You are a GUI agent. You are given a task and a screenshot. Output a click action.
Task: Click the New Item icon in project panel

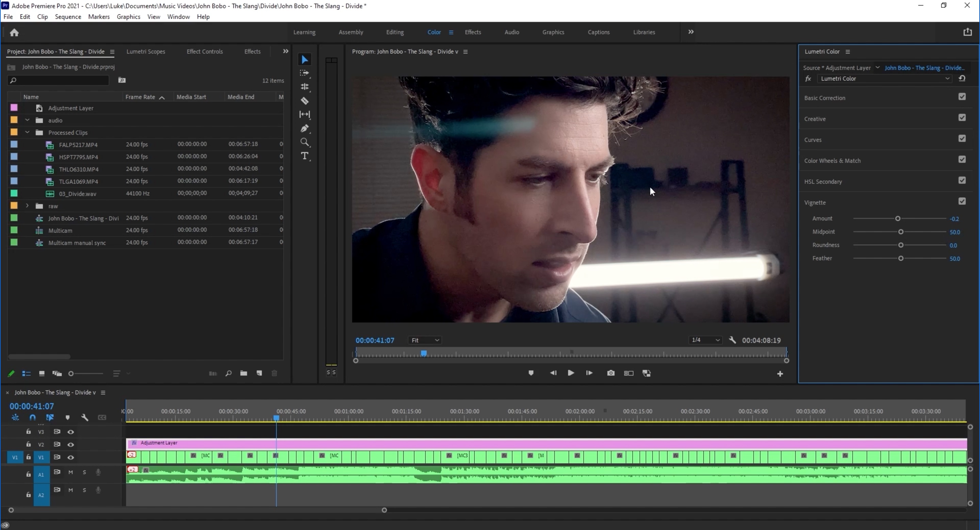click(259, 374)
